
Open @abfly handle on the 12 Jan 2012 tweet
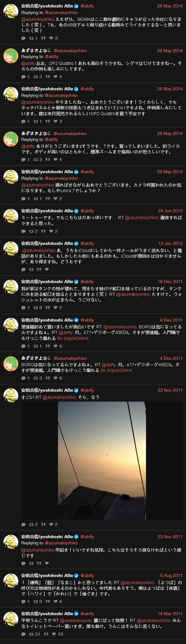(87, 243)
